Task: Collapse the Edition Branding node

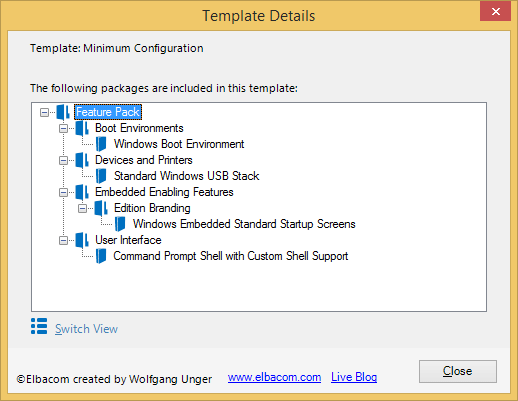Action: pyautogui.click(x=82, y=208)
